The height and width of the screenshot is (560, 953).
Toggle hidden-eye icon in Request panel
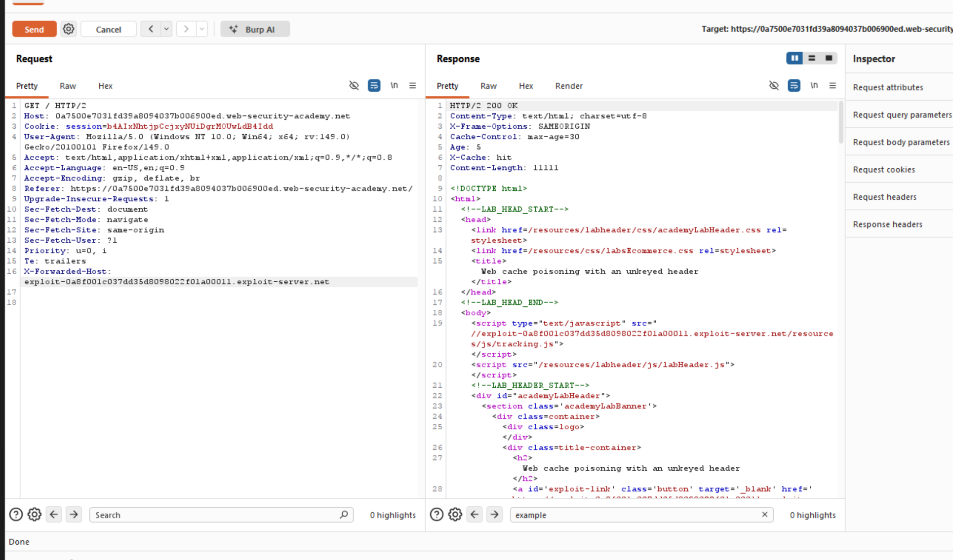tap(354, 85)
